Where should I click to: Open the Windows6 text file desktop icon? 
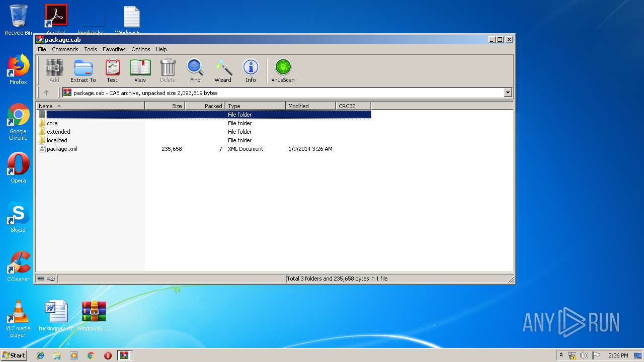coord(131,19)
